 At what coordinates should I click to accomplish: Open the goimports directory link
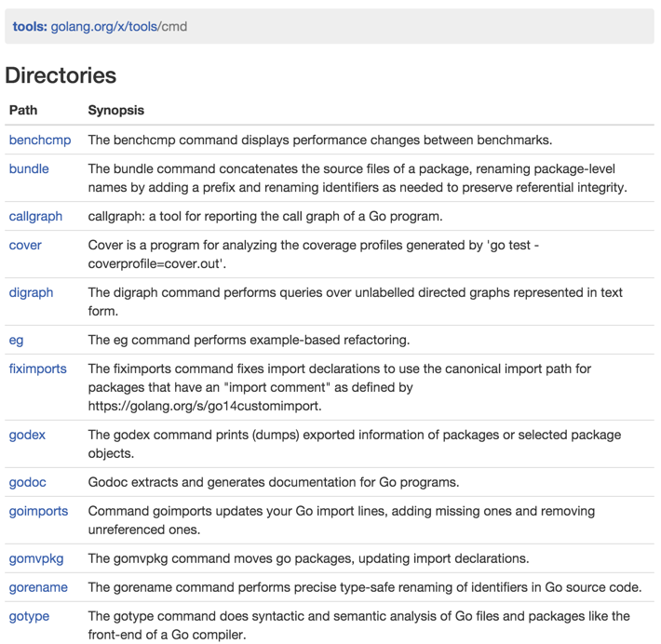[x=38, y=511]
